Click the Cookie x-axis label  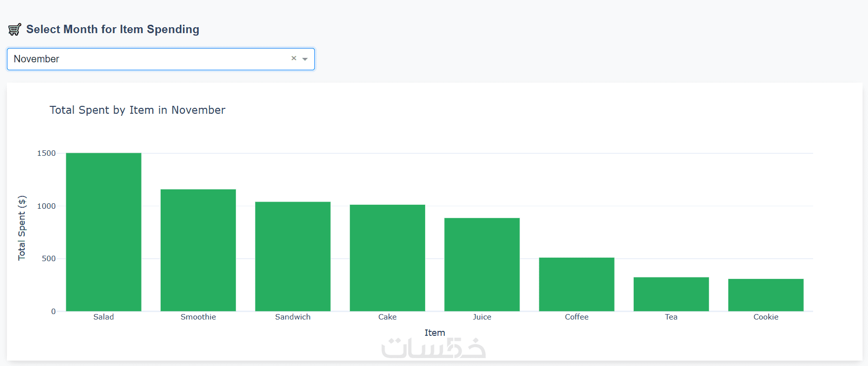(x=766, y=317)
